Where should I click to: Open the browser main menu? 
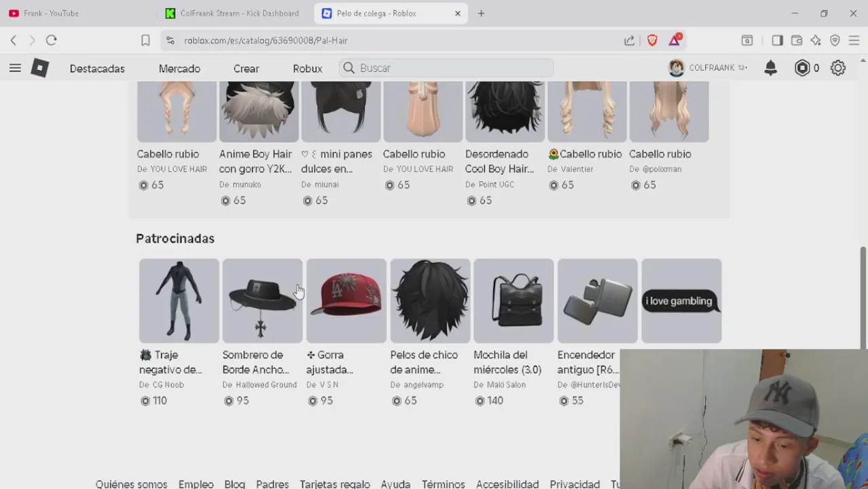854,40
